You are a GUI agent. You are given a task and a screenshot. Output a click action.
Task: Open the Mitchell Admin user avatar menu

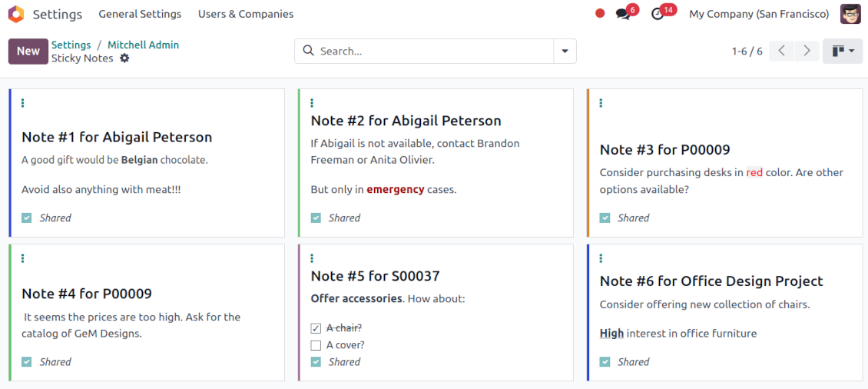click(x=850, y=14)
